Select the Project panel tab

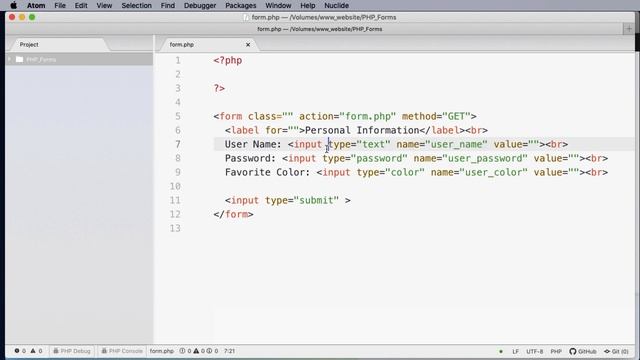click(29, 44)
